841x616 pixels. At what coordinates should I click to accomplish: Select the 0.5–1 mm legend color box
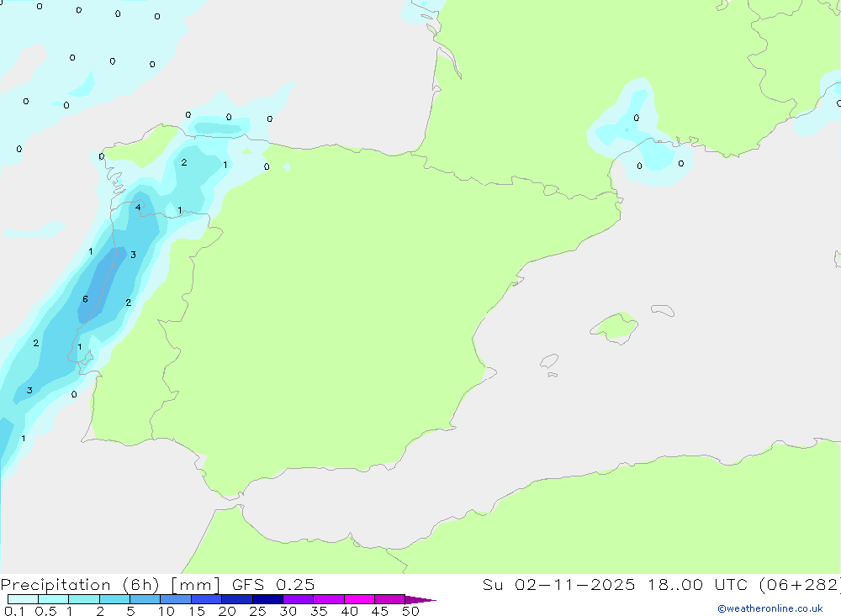[x=54, y=599]
